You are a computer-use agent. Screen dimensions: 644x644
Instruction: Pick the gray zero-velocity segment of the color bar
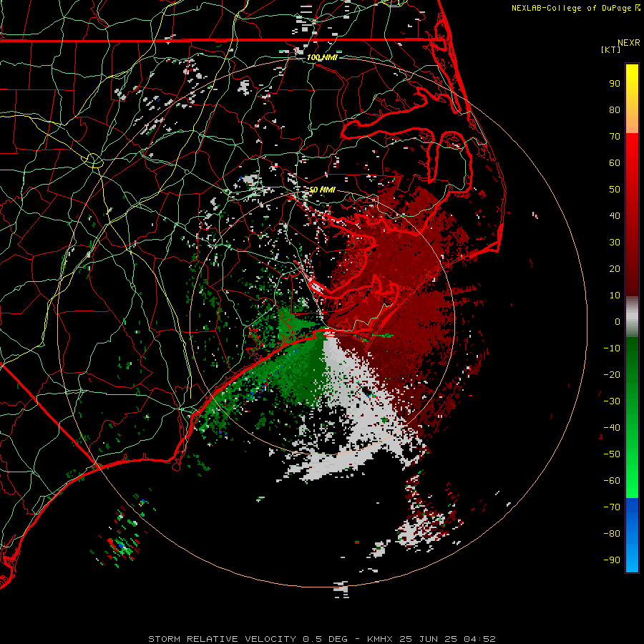click(x=632, y=317)
